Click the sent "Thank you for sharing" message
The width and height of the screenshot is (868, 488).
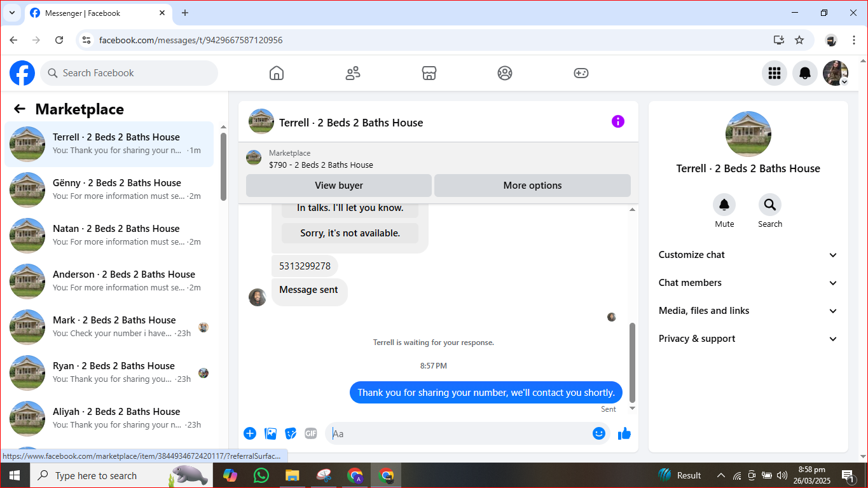click(x=486, y=393)
